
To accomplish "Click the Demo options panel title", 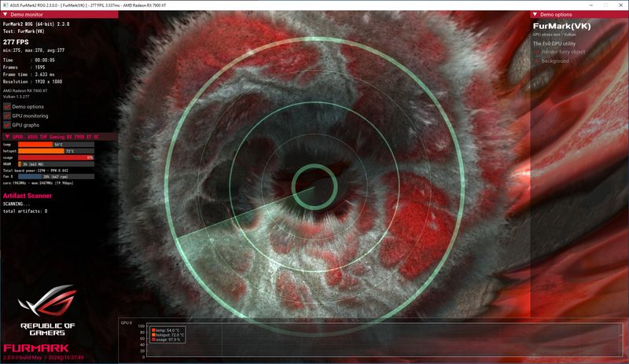I will click(x=556, y=14).
